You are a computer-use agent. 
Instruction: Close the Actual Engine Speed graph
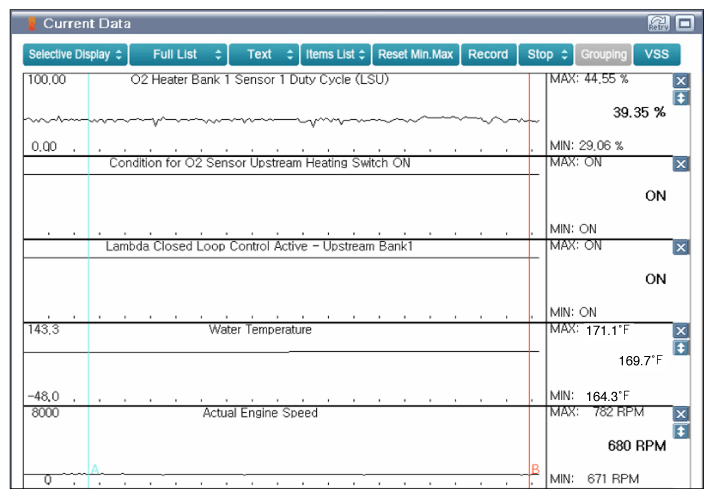pos(681,414)
